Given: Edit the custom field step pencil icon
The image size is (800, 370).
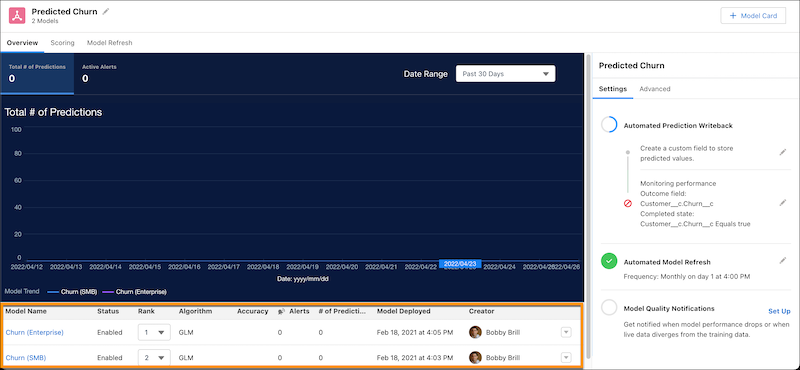Looking at the screenshot, I should coord(783,152).
